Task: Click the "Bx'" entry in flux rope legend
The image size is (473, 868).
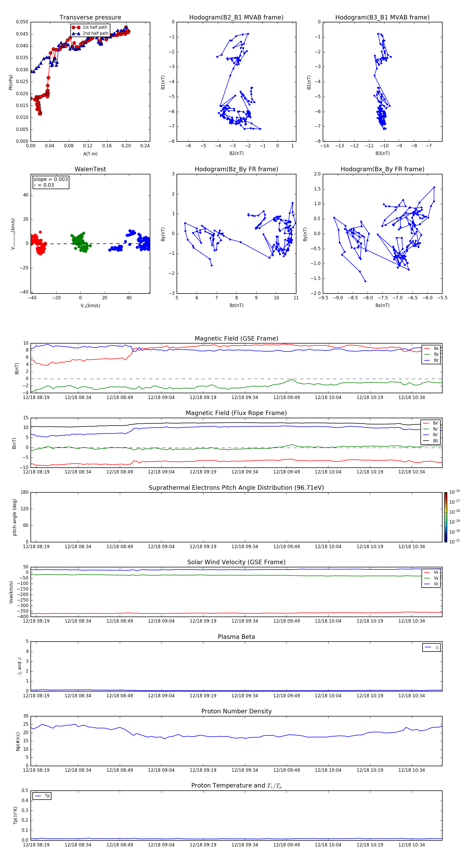Action: pos(431,423)
